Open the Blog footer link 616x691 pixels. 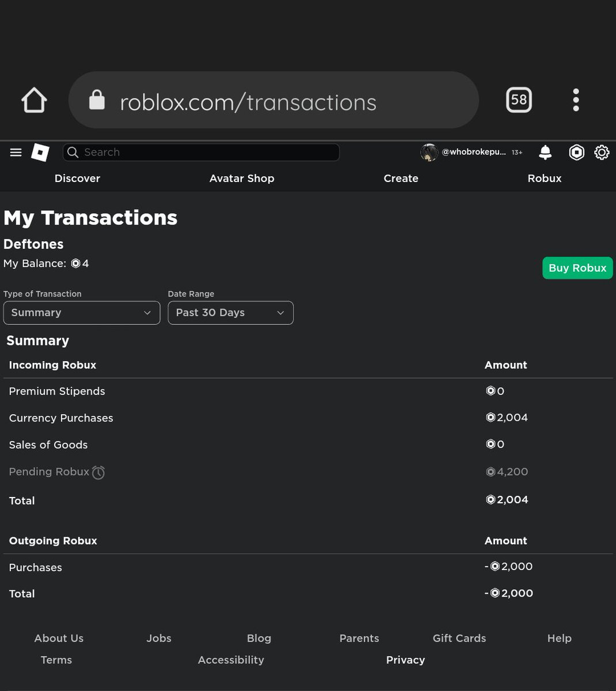(259, 638)
